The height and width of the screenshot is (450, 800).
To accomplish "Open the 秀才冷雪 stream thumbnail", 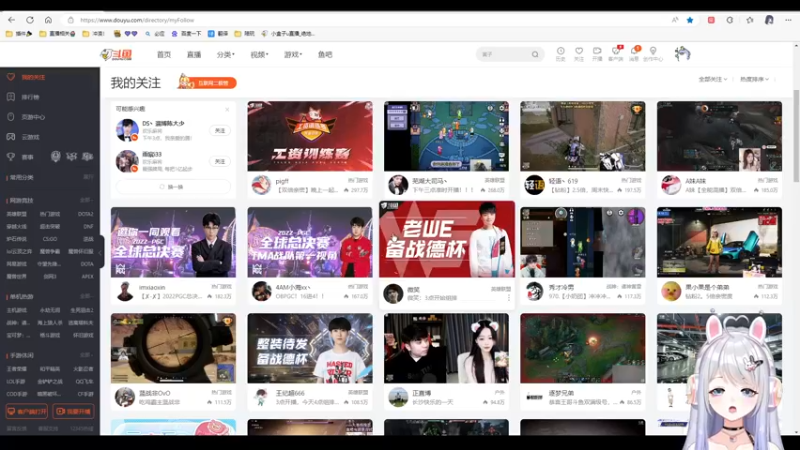I will [x=583, y=242].
